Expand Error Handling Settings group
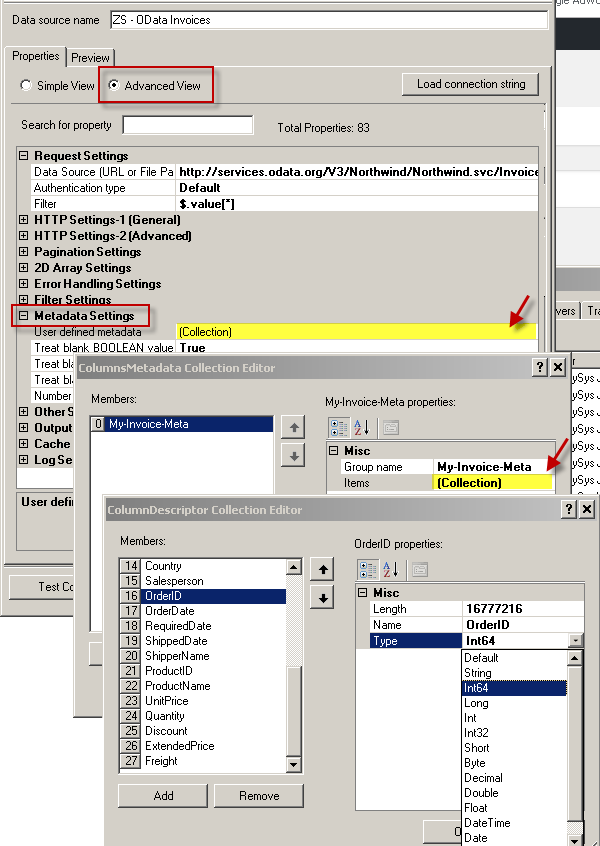Image resolution: width=600 pixels, height=846 pixels. click(24, 284)
